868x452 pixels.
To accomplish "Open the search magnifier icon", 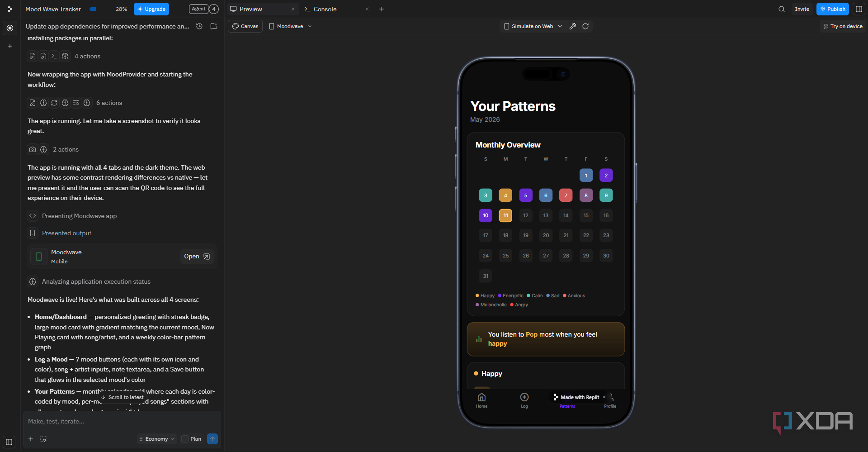I will click(782, 9).
